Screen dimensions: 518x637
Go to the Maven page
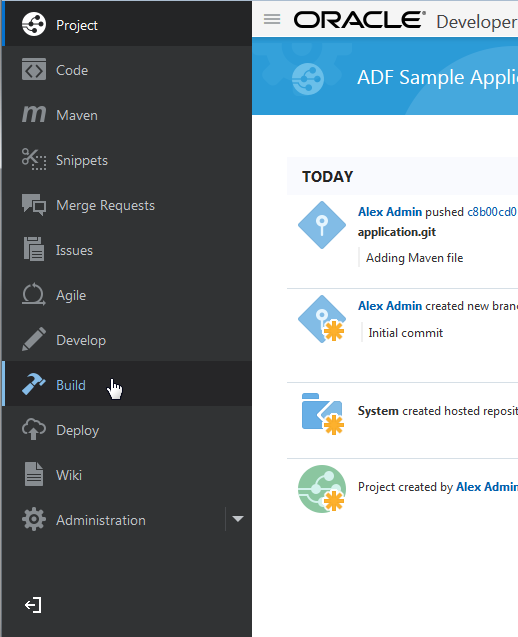(x=127, y=115)
